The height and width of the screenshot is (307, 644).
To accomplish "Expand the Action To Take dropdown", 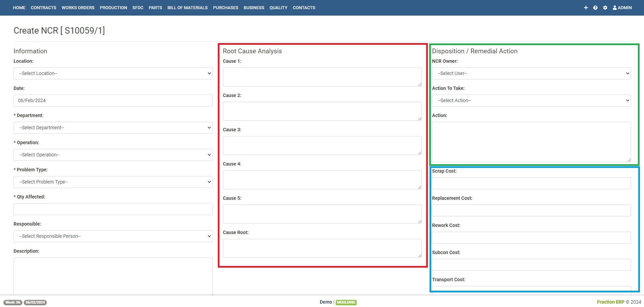I will click(531, 101).
